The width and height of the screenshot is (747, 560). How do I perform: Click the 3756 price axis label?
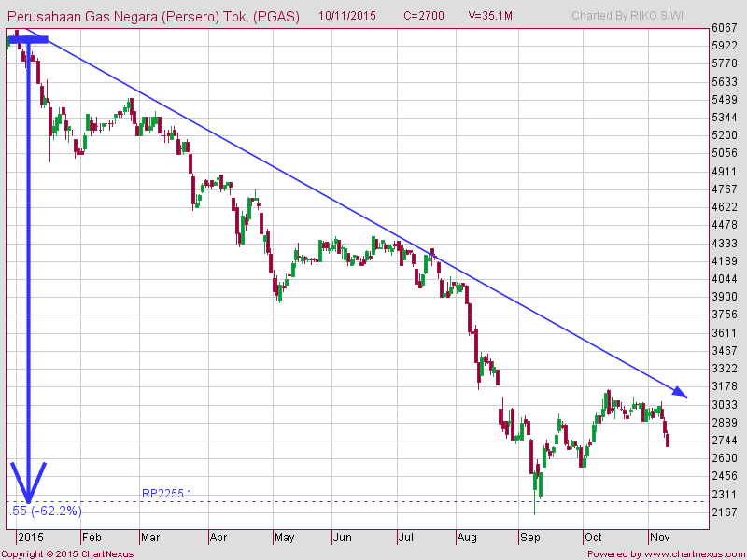pos(725,315)
